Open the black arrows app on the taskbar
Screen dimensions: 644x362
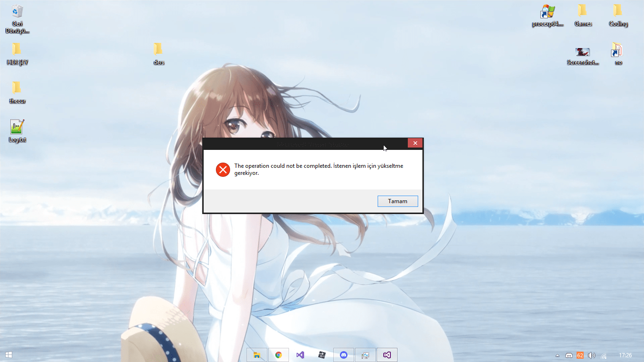coord(322,355)
